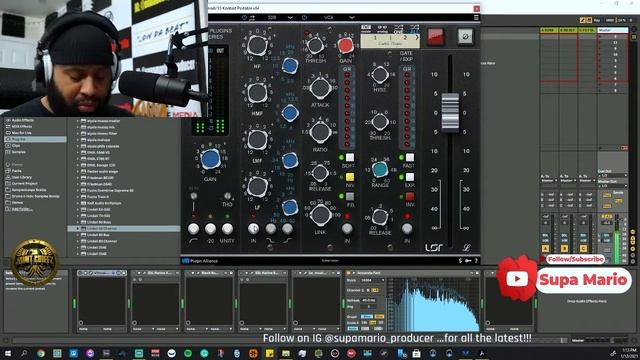Click the Plugin Alliance logo
The height and width of the screenshot is (360, 640).
(200, 261)
